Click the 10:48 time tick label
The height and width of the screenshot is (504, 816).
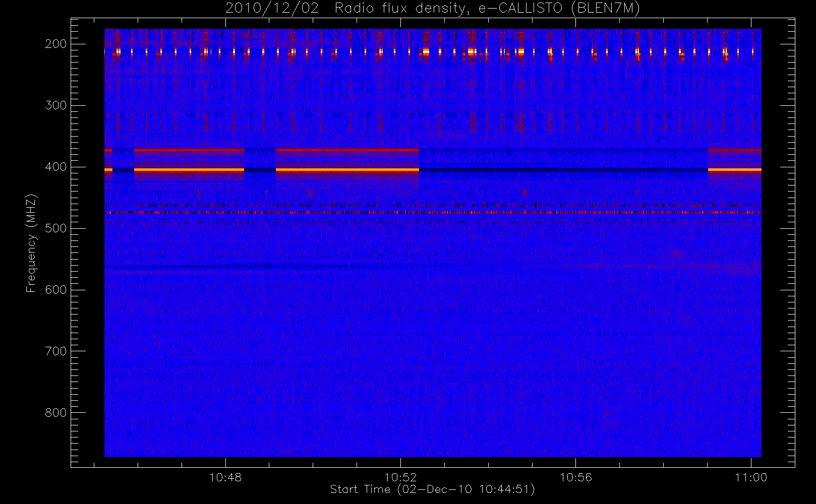[x=225, y=477]
